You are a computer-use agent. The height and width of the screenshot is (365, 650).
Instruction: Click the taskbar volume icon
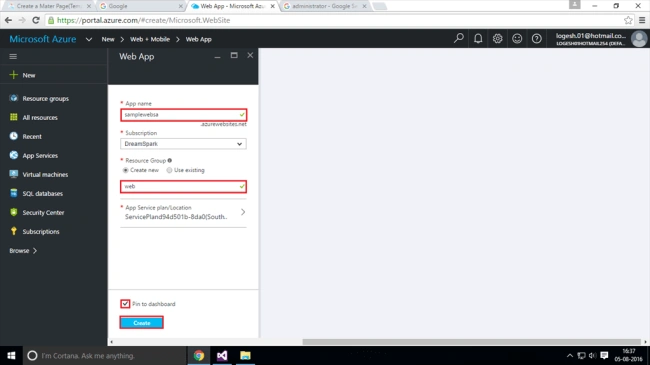coord(592,355)
